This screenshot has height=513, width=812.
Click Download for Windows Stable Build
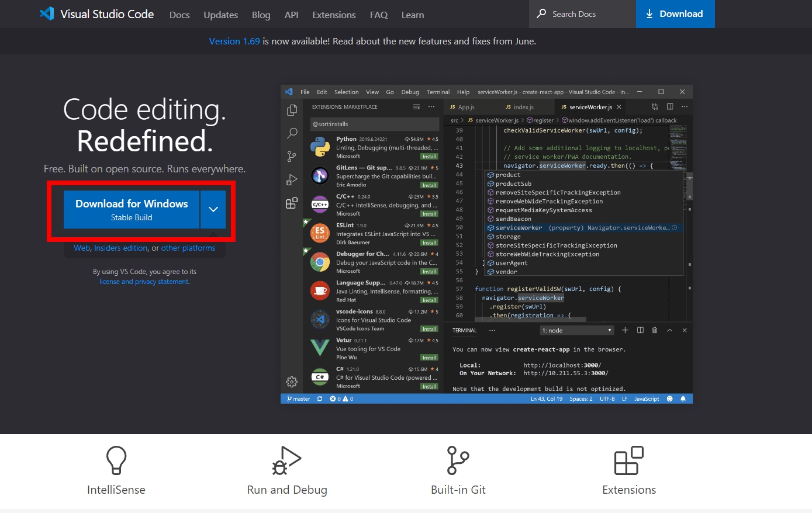coord(132,209)
